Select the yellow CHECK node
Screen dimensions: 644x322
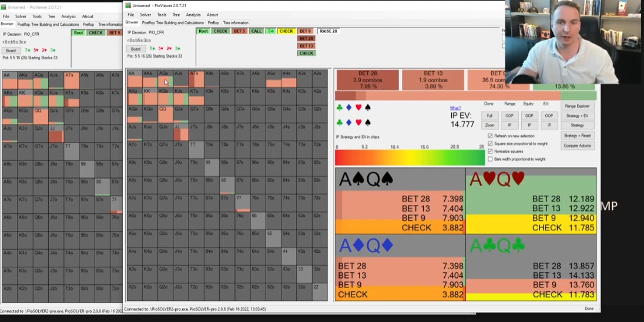click(286, 31)
